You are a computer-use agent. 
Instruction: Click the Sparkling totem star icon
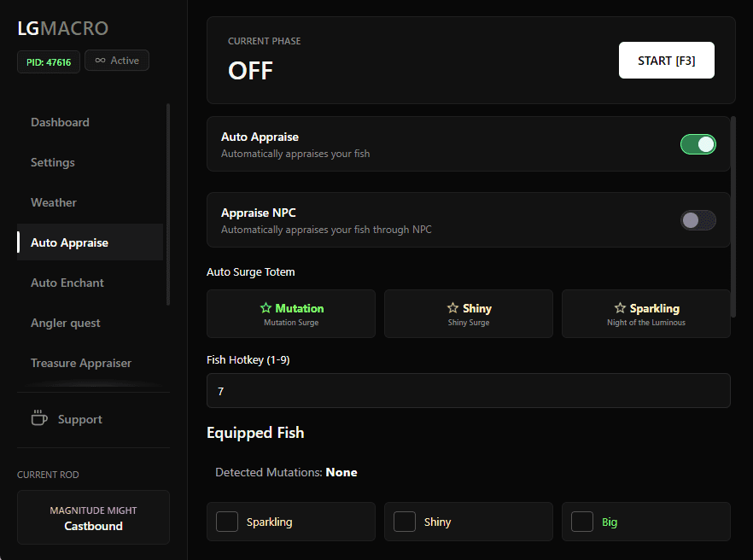click(620, 308)
